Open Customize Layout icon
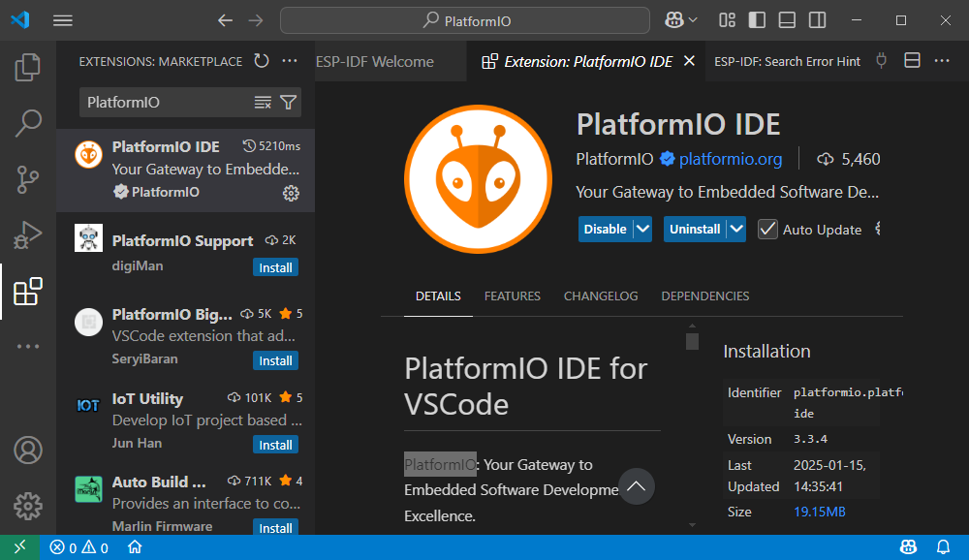The height and width of the screenshot is (560, 969). tap(728, 20)
